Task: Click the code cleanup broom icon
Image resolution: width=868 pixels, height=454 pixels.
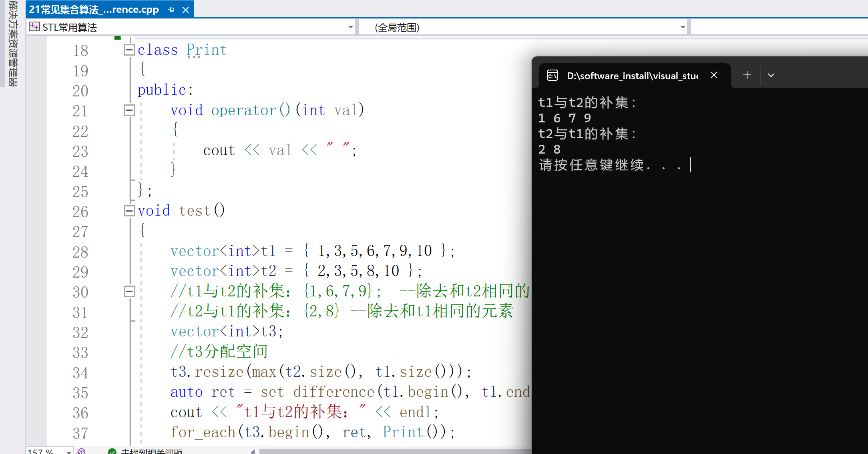Action: [x=81, y=452]
